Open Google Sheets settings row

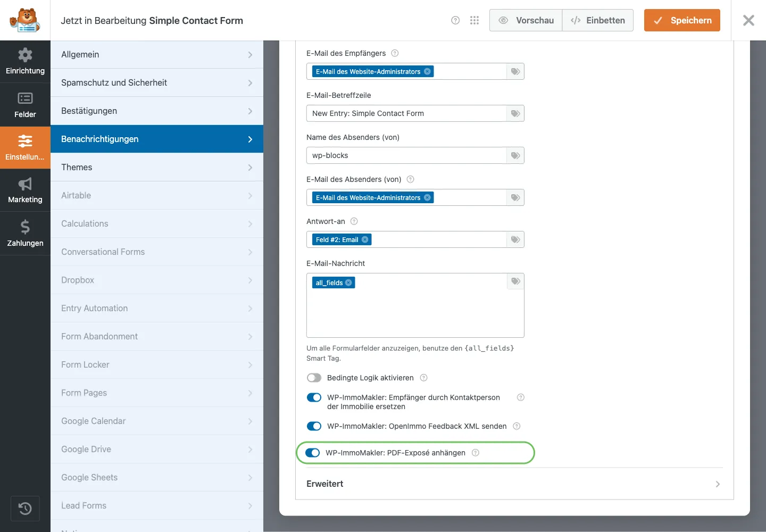click(x=157, y=477)
